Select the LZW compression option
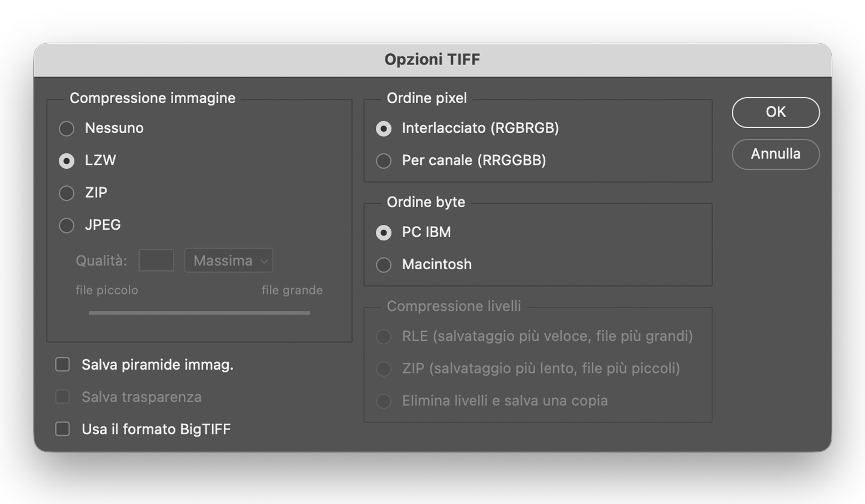The width and height of the screenshot is (865, 504). [x=67, y=161]
